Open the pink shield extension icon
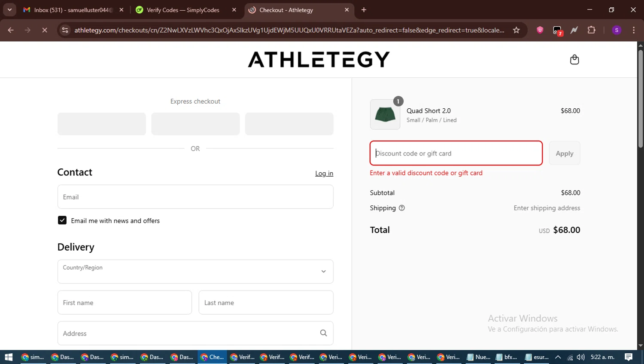 [x=540, y=30]
